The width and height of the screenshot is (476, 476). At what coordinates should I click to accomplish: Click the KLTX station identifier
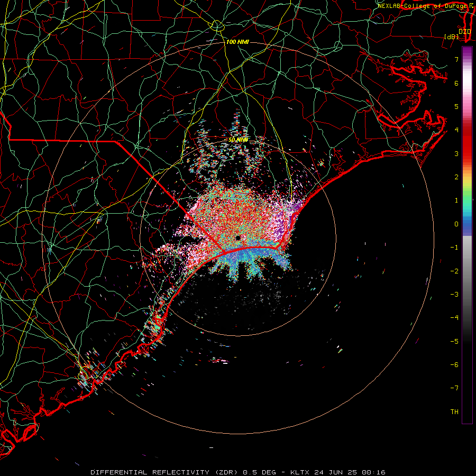point(300,472)
